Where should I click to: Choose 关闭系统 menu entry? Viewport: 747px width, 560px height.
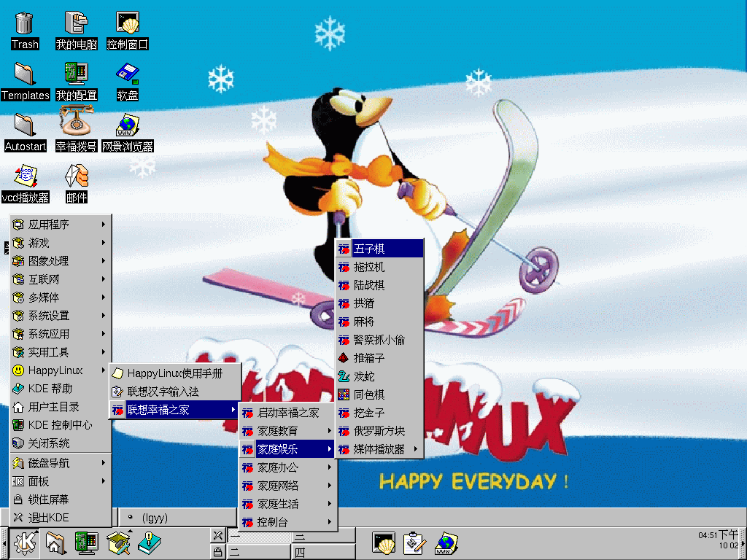[x=61, y=443]
